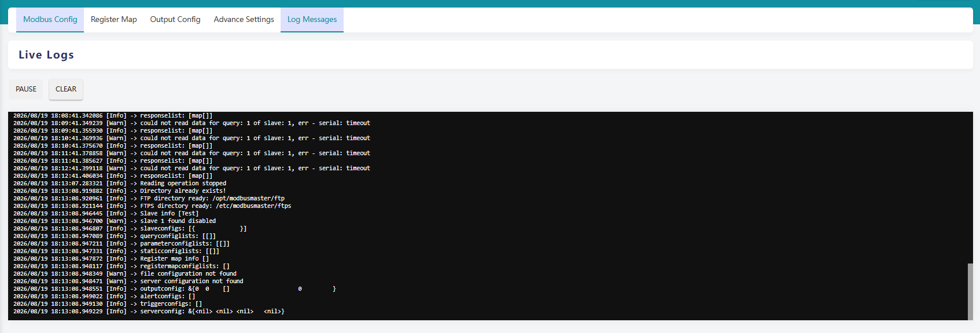Click the 'Directory already exists!' log entry
The width and height of the screenshot is (980, 333).
coord(120,191)
